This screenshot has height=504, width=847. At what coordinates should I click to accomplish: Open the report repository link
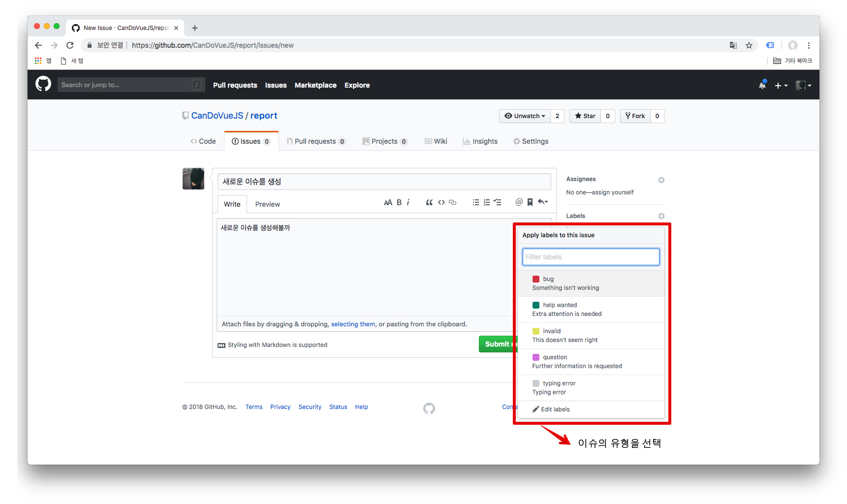point(264,116)
